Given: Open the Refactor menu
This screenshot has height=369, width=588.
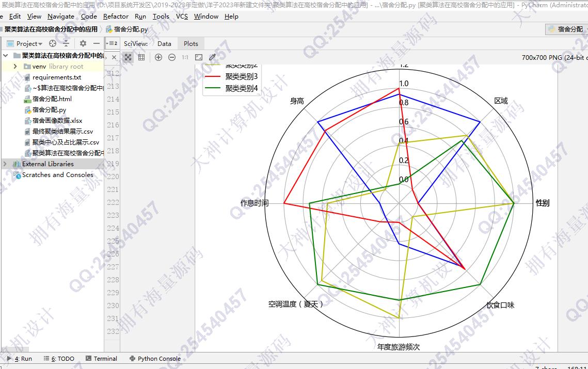Looking at the screenshot, I should click(x=116, y=17).
